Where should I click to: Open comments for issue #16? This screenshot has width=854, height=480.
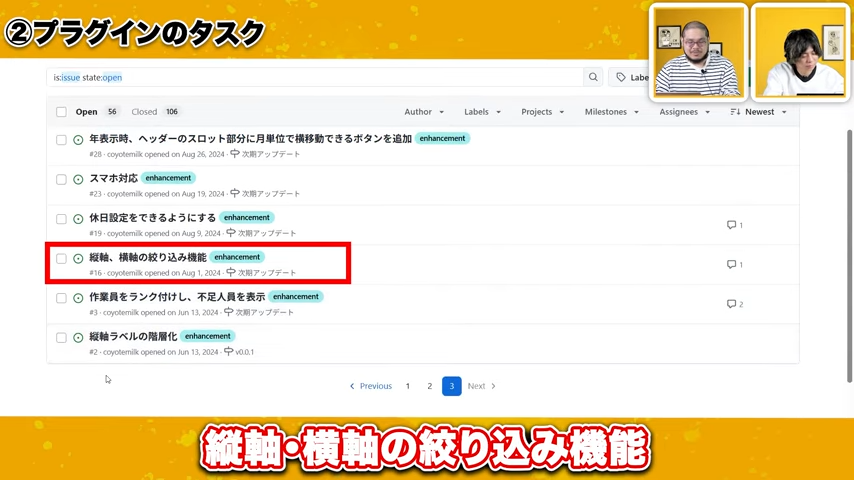click(x=735, y=264)
